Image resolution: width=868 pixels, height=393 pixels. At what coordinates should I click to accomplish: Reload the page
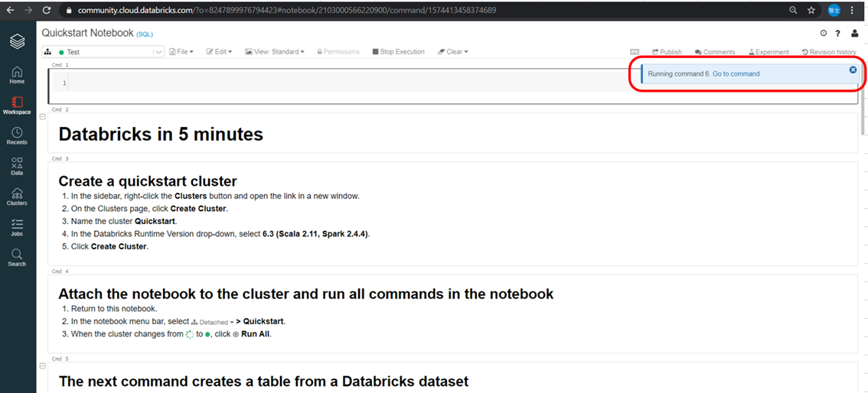coord(47,10)
